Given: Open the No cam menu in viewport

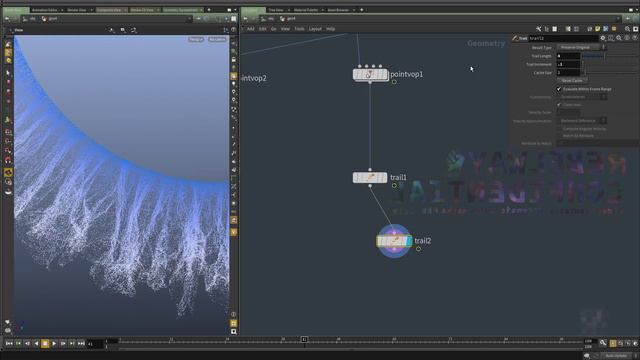Looking at the screenshot, I should [217, 40].
